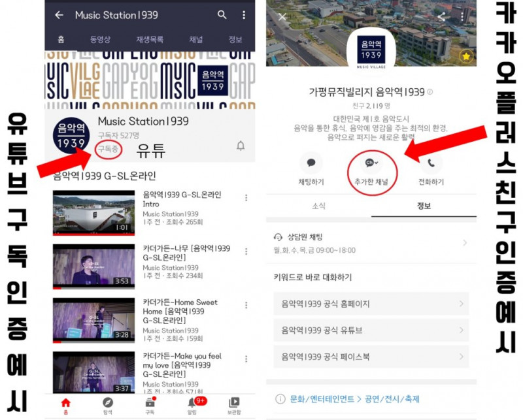523x420 pixels.
Task: Toggle the yellow star favorite button
Action: [x=465, y=56]
